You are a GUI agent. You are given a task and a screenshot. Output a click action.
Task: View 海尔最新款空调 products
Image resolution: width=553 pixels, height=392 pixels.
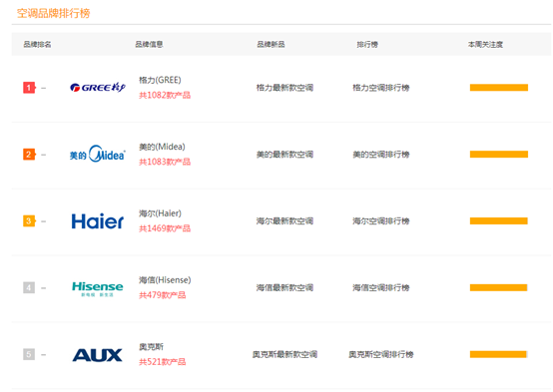tap(284, 221)
